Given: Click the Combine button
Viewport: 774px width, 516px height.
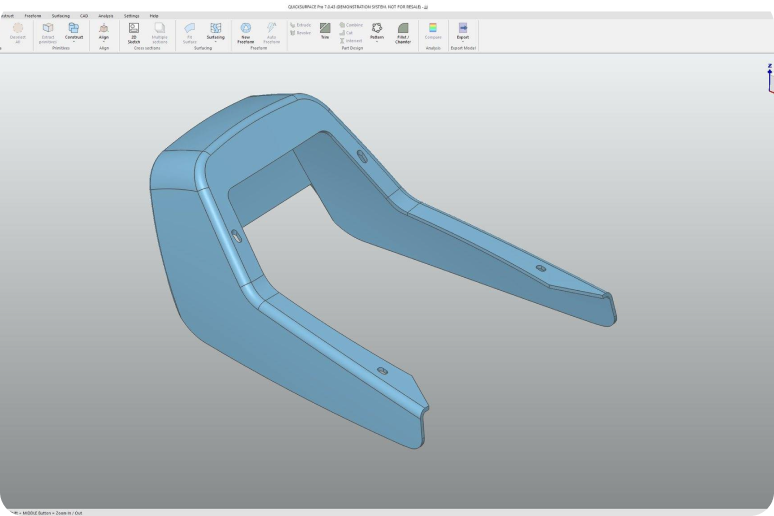Looking at the screenshot, I should point(350,24).
